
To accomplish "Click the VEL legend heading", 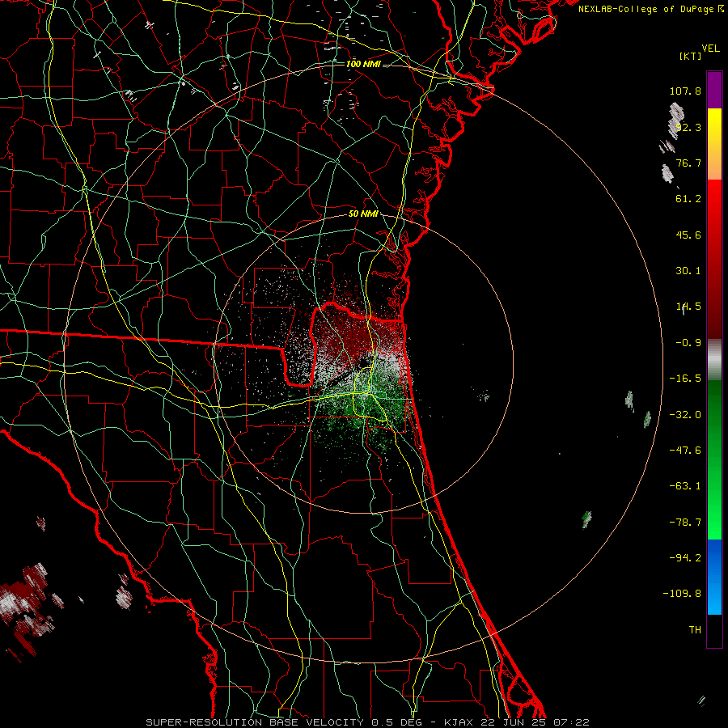I will point(710,49).
